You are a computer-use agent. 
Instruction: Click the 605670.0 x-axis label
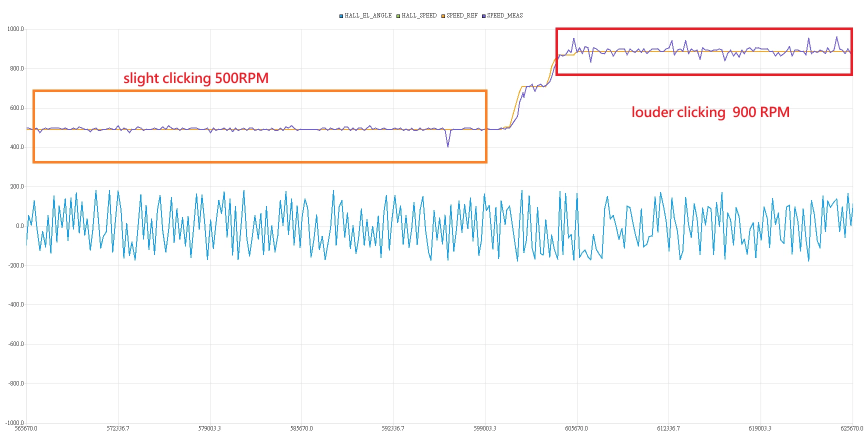tap(576, 428)
